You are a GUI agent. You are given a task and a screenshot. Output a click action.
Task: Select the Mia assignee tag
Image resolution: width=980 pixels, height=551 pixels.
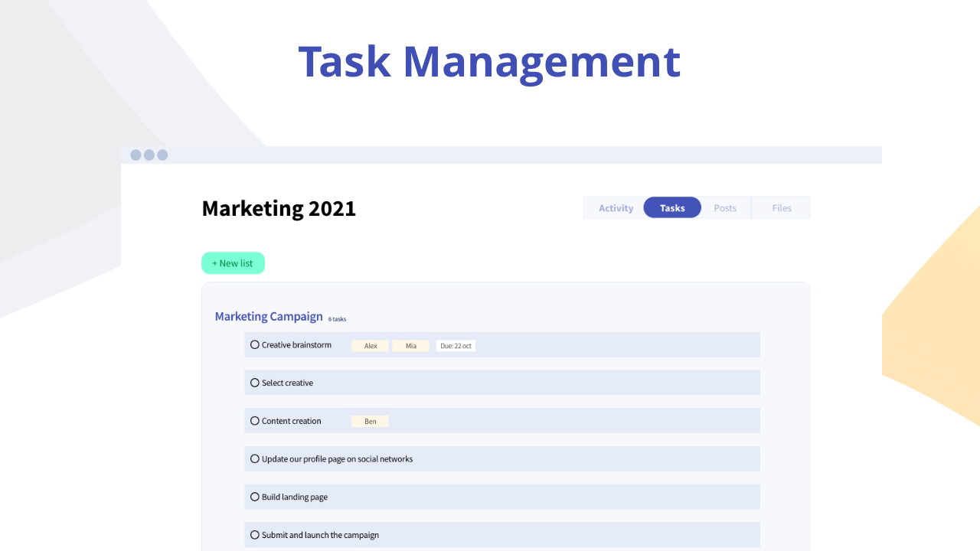click(x=411, y=346)
